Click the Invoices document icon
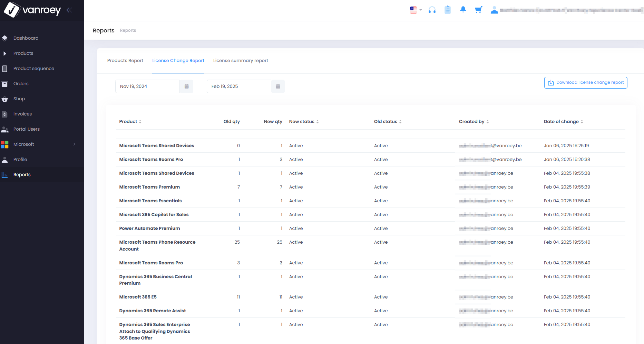Screen dimensions: 644x344 point(5,114)
